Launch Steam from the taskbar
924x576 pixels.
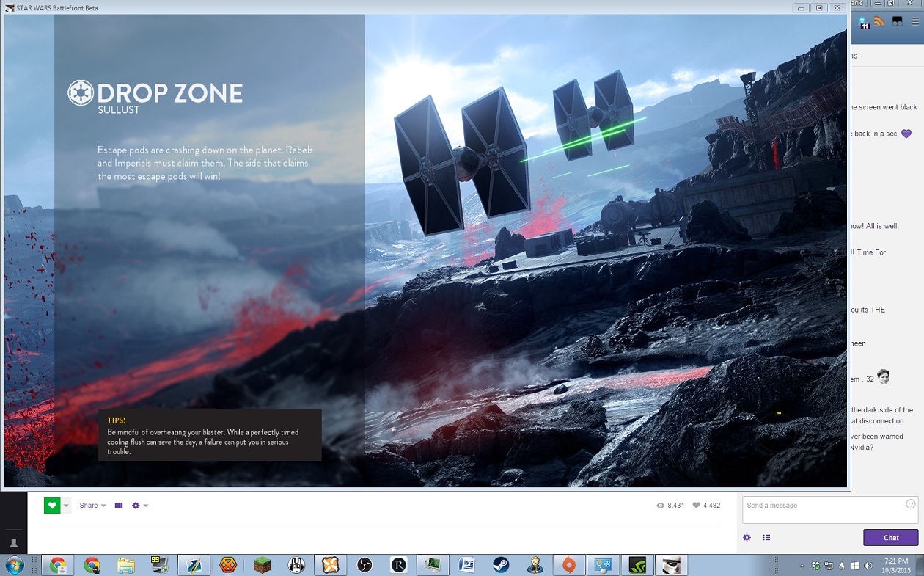501,565
